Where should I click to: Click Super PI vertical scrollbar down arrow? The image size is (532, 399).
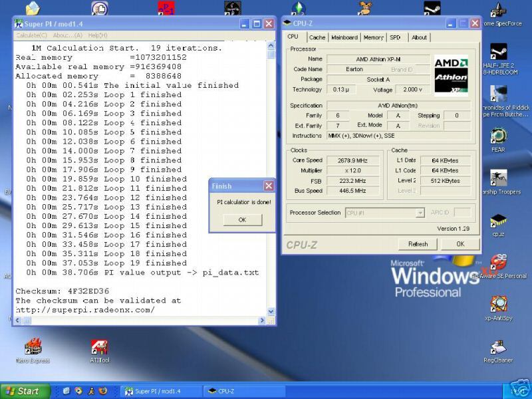coord(271,311)
